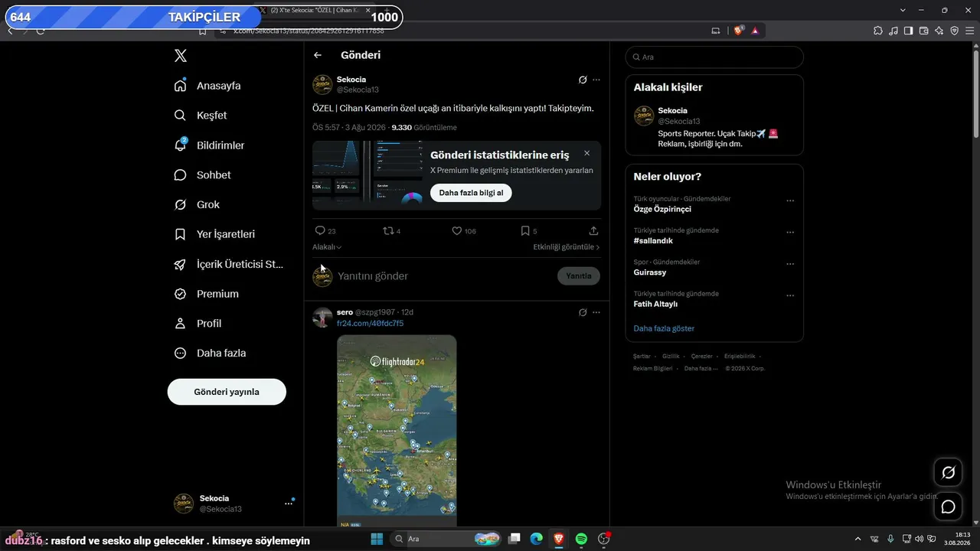980x551 pixels.
Task: Open the browser hamburger main menu
Action: point(970,31)
